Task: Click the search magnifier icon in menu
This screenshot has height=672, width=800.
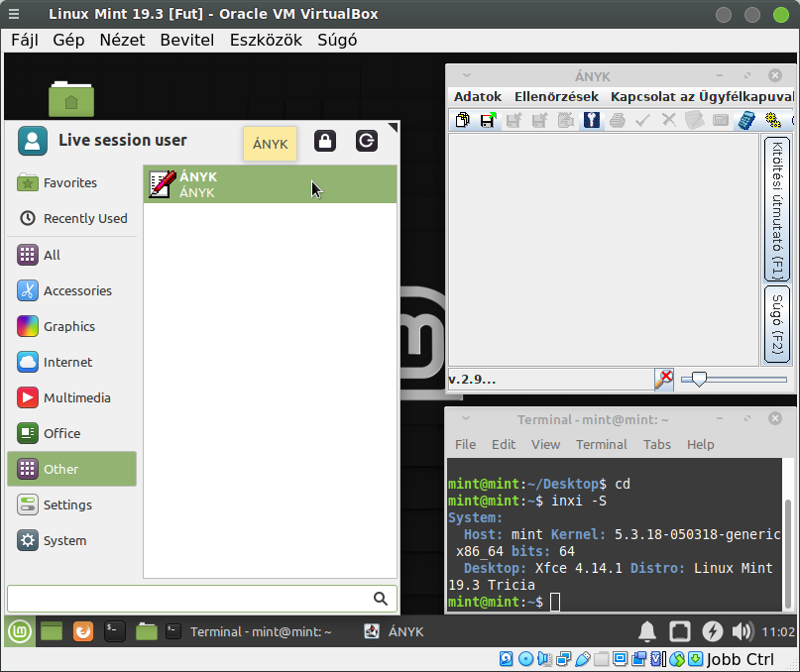Action: click(380, 599)
